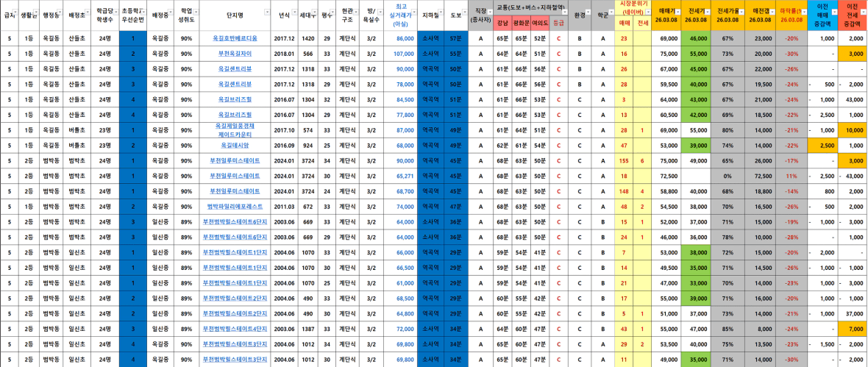Viewport: 868px width, 367px height.
Task: Open the 옥길호반베르디움 complex link
Action: point(235,39)
